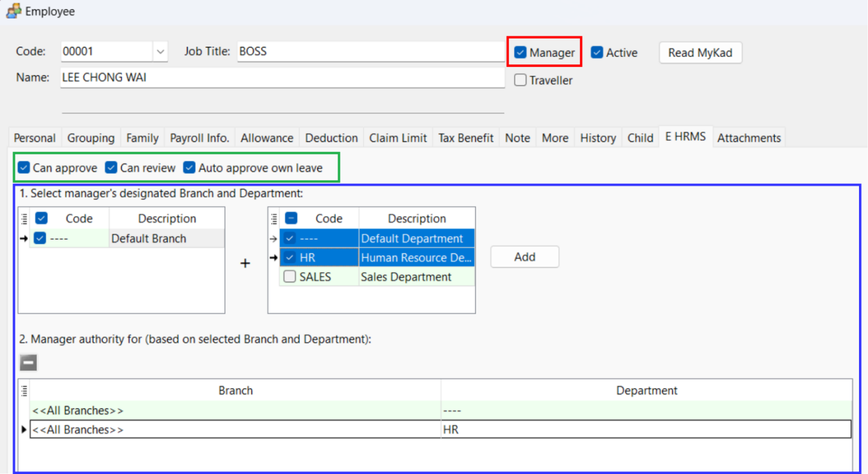Switch to the Payroll Info. tab
Screen dimensions: 868x474
(x=199, y=138)
